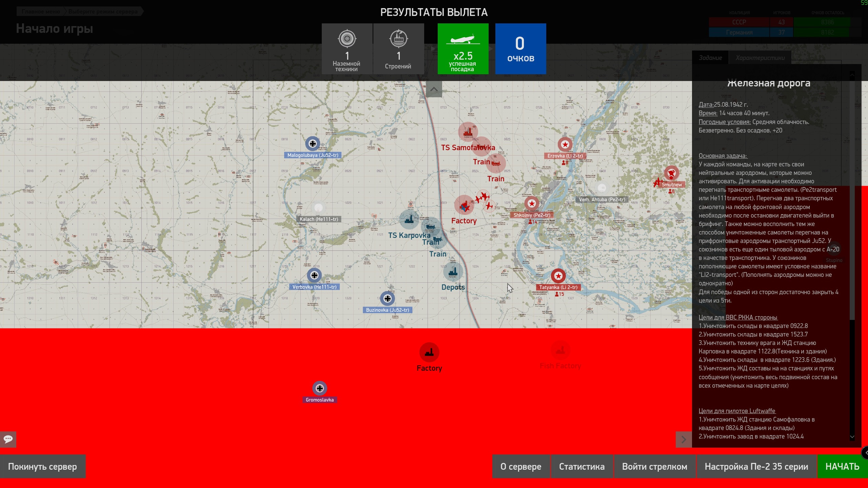
Task: Open the chat speech bubble icon
Action: (8, 439)
